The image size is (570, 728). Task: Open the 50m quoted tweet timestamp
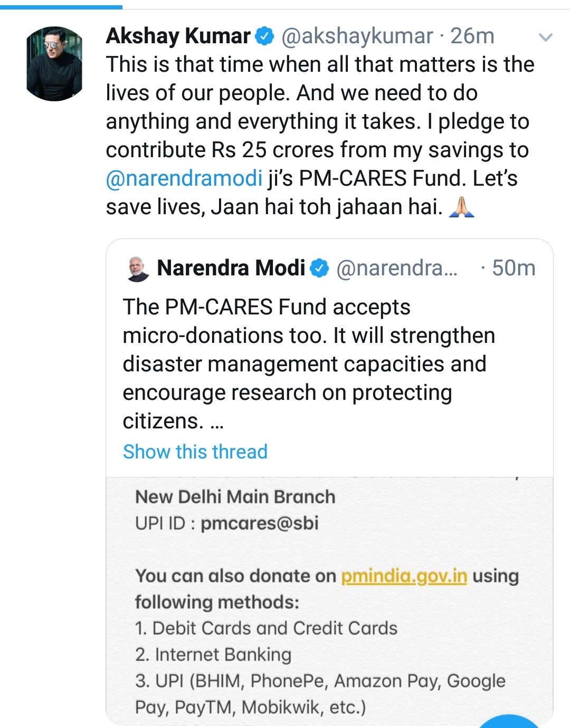coord(514,269)
